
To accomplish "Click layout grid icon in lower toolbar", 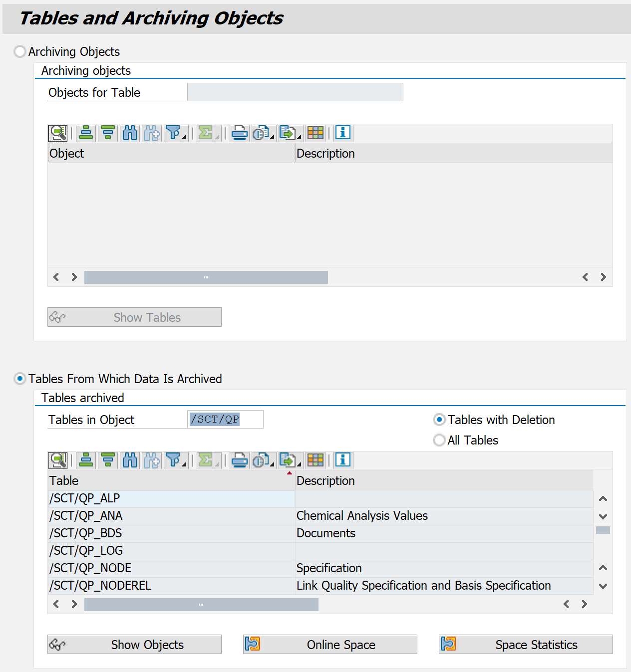I will (x=315, y=460).
